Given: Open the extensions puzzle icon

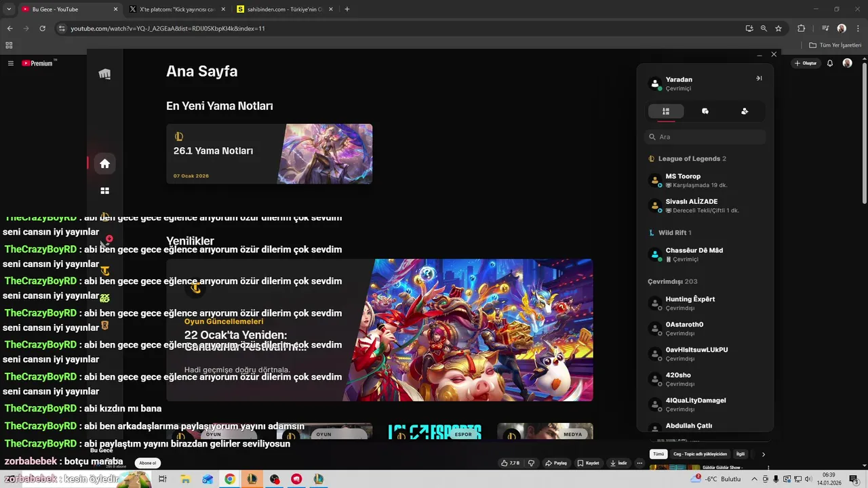Looking at the screenshot, I should click(802, 28).
